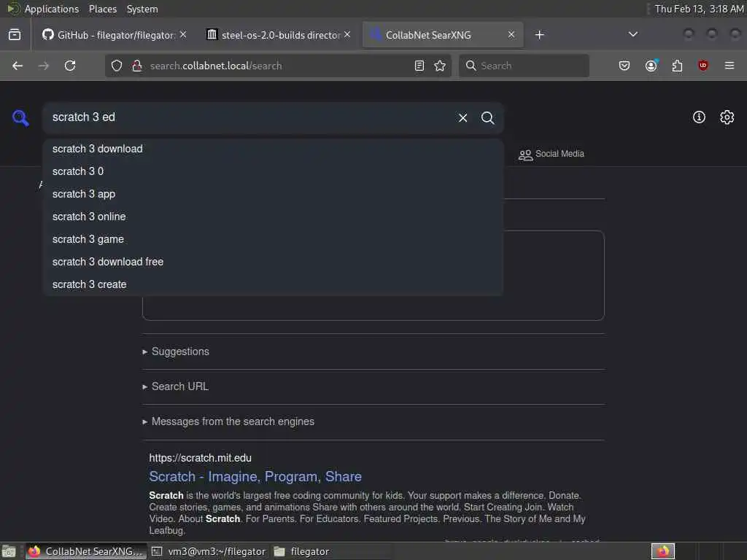
Task: Choose suggestion "scratch 3 online"
Action: pyautogui.click(x=273, y=217)
